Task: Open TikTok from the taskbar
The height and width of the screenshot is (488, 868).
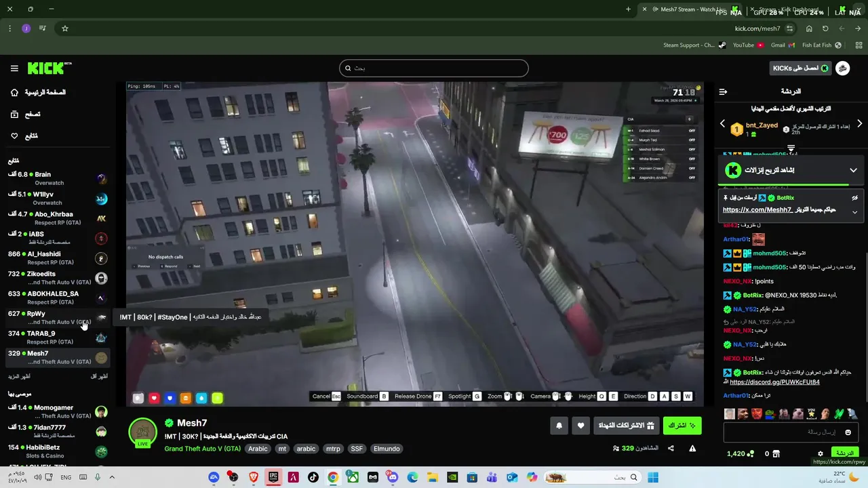Action: point(313,477)
